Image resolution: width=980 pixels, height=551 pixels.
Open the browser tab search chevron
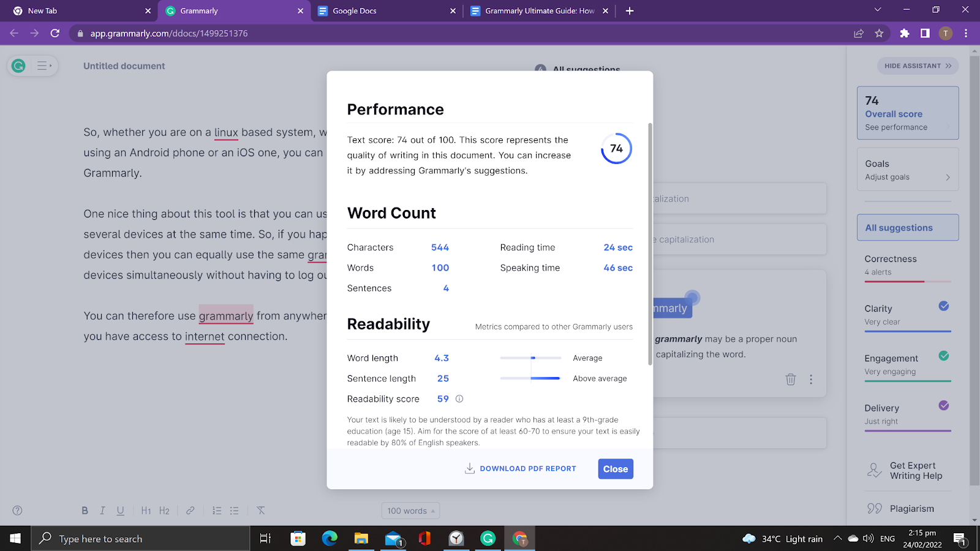coord(878,10)
